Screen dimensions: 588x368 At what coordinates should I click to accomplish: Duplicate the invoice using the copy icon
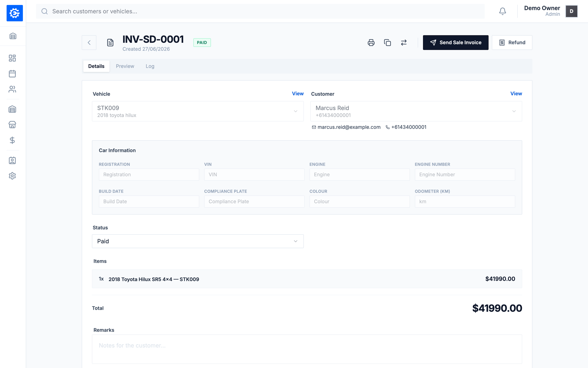[x=387, y=43]
